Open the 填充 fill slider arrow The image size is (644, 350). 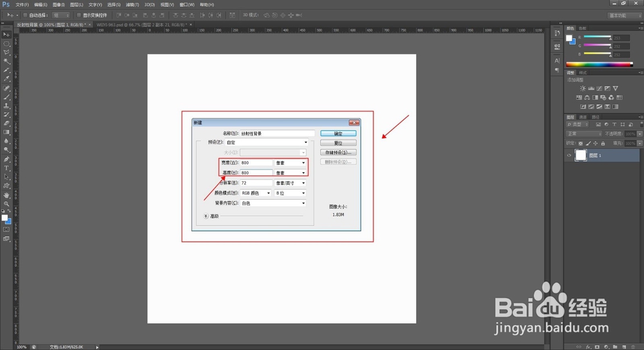coord(639,144)
